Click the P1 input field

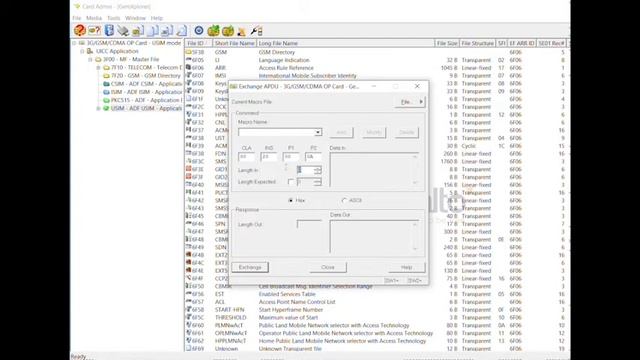(x=291, y=157)
